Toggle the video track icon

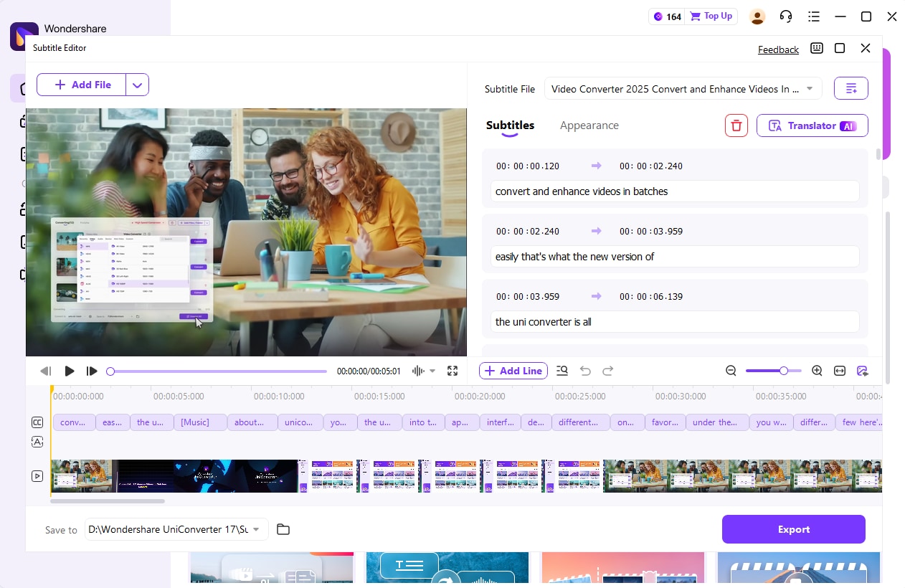point(37,476)
